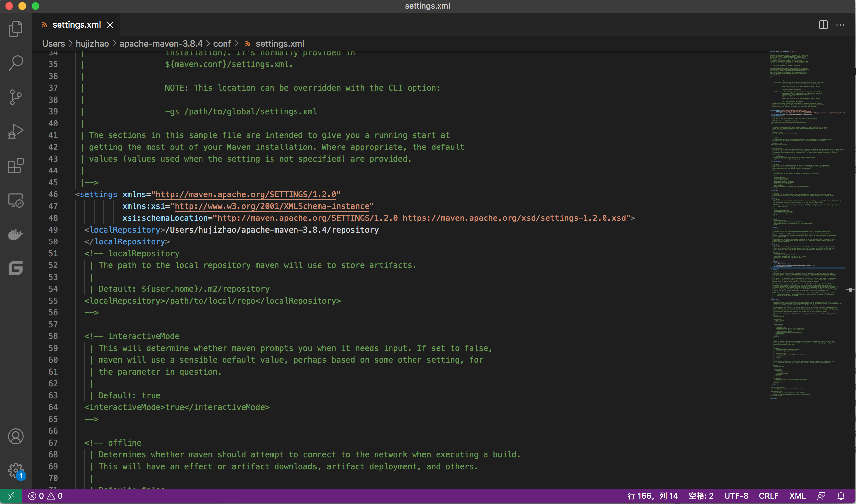The image size is (856, 504).
Task: Open the Search view icon
Action: point(15,63)
